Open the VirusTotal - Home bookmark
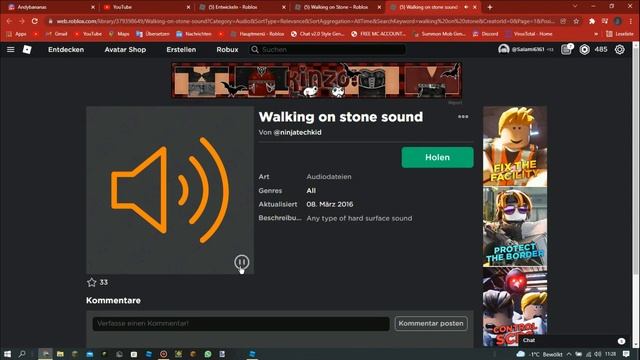Viewport: 640px width, 360px height. [529, 34]
